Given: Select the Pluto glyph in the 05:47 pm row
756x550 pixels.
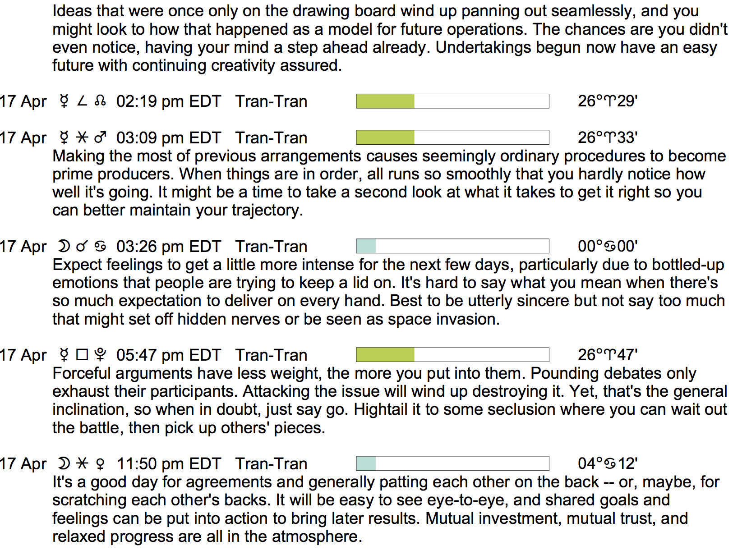Looking at the screenshot, I should pos(100,355).
